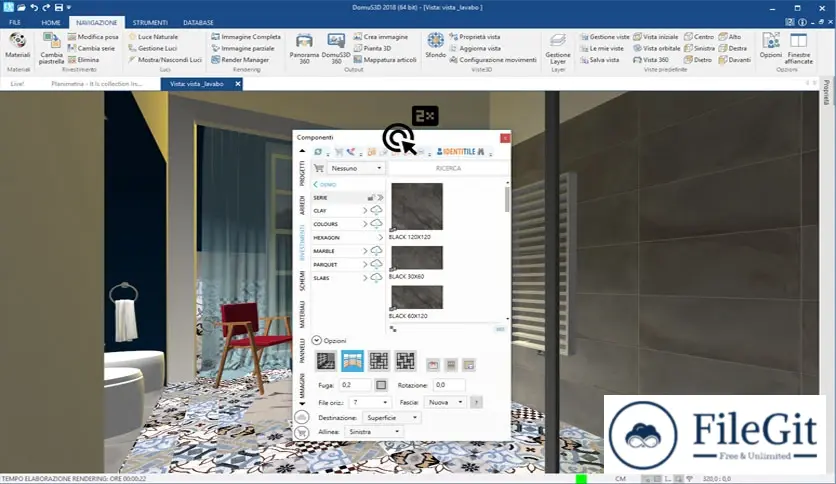Expand the HEXAGON series
The width and height of the screenshot is (836, 484).
[x=380, y=237]
